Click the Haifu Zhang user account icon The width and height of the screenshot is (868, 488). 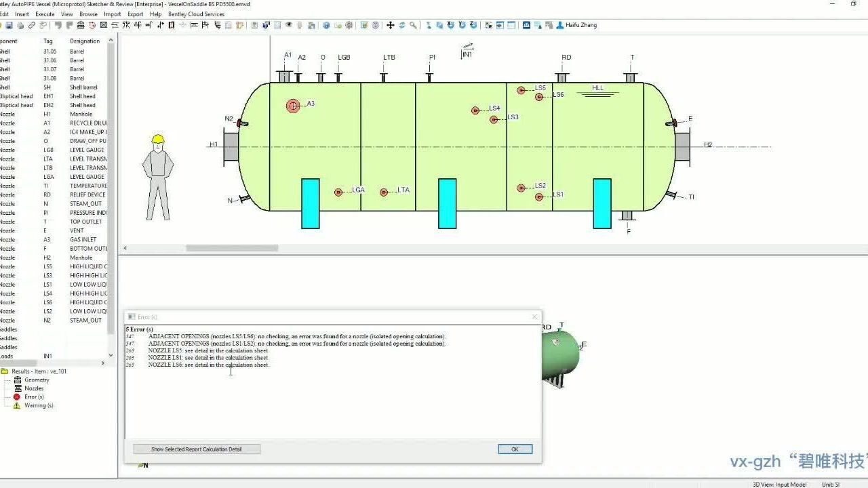[x=560, y=25]
